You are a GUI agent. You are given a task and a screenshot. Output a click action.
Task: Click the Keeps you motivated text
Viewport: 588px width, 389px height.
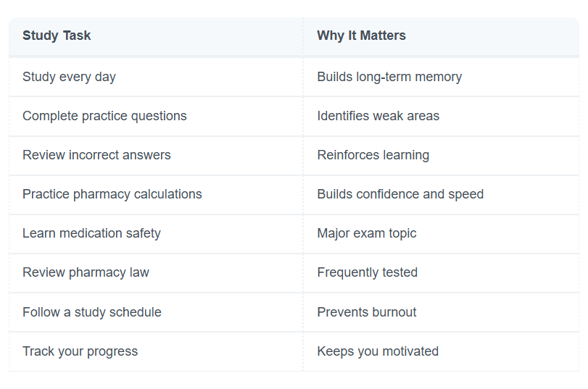[378, 351]
